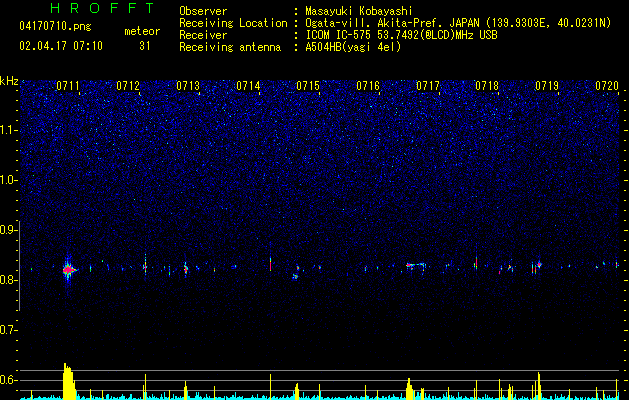
Task: Click the observer name Masayuki Kobayashi
Action: (359, 11)
